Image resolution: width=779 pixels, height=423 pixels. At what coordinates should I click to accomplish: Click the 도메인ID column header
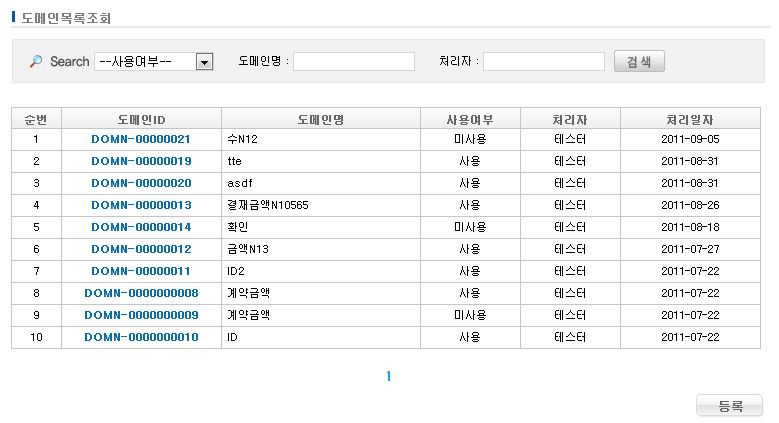(x=141, y=119)
